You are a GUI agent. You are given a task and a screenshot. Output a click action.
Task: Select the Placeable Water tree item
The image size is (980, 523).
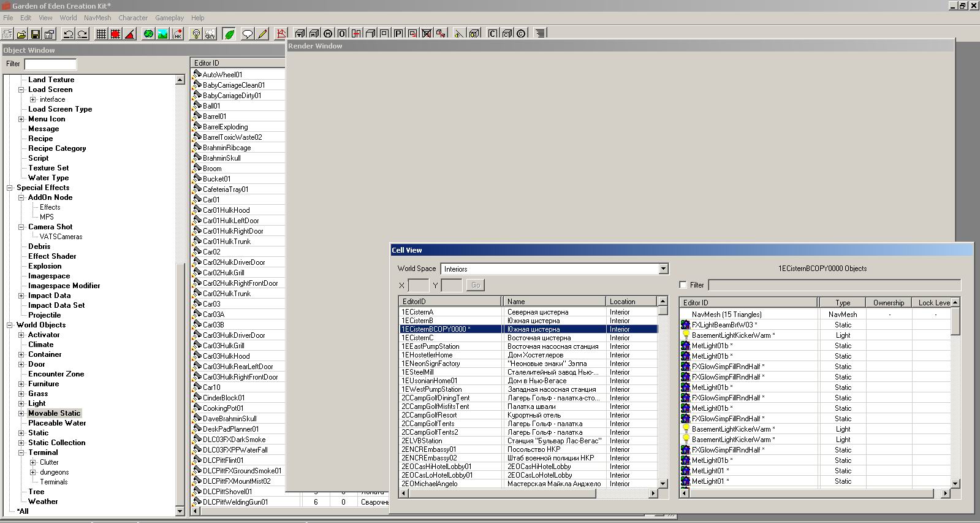click(x=57, y=423)
